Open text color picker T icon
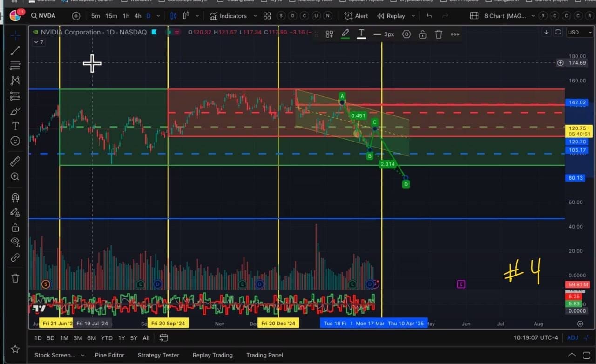 click(x=361, y=34)
